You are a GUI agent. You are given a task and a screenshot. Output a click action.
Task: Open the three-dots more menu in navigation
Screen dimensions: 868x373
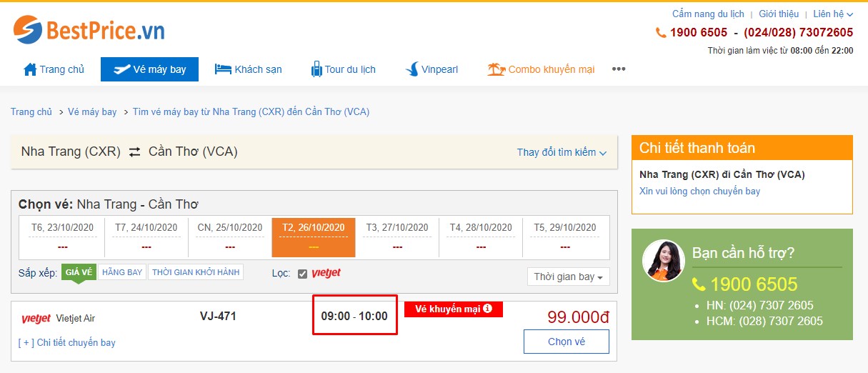coord(619,69)
